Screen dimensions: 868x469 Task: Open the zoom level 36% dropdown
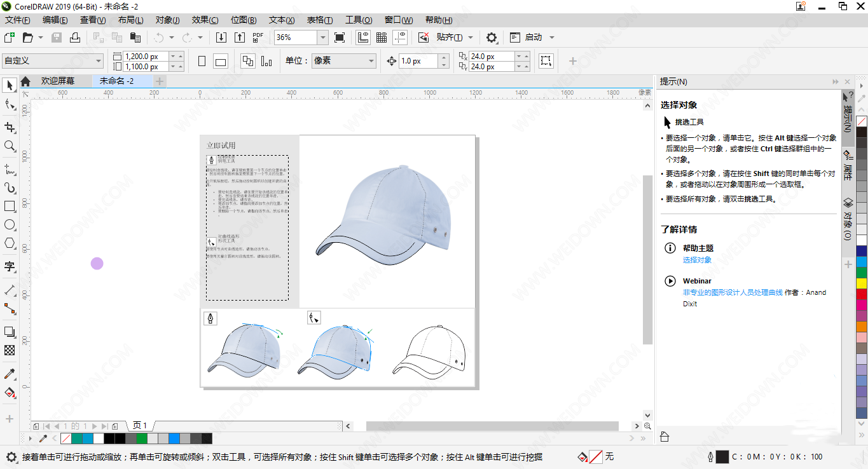[x=322, y=37]
